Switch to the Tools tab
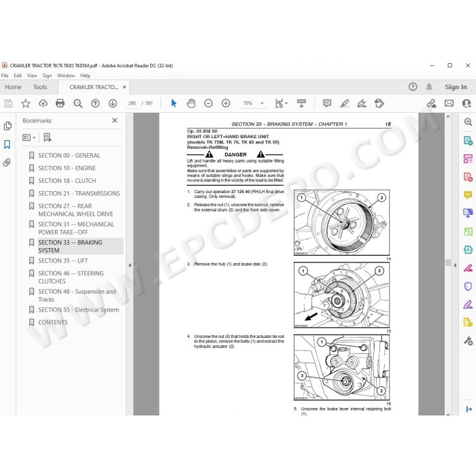476x476 pixels. 40,87
